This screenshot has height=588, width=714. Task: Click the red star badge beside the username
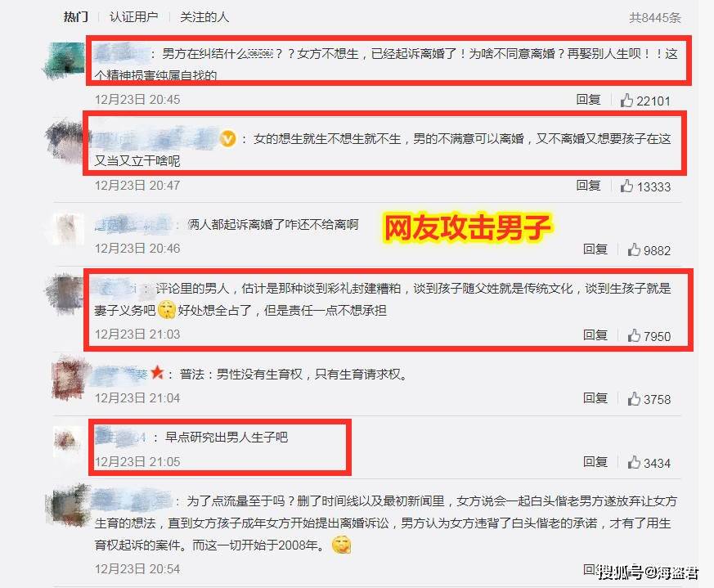(157, 373)
